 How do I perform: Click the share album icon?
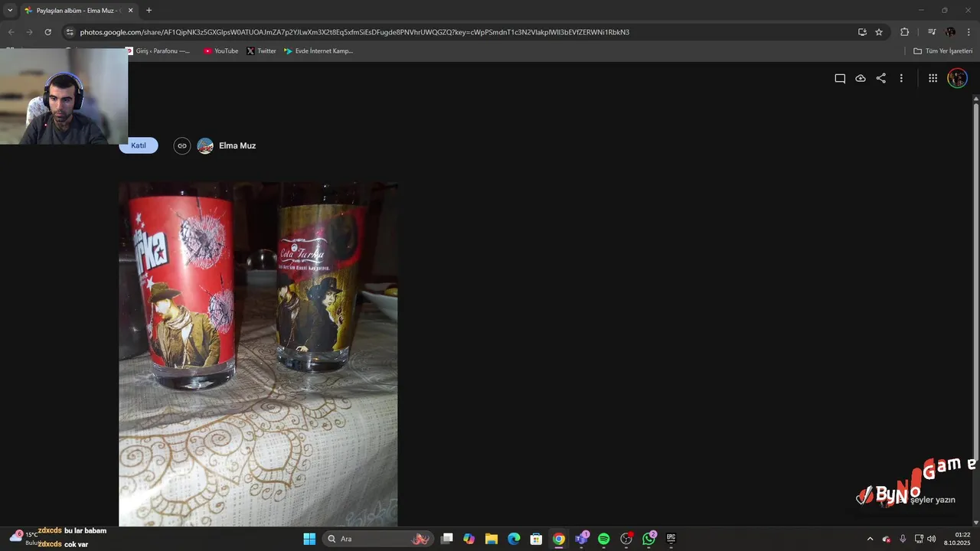(x=881, y=78)
